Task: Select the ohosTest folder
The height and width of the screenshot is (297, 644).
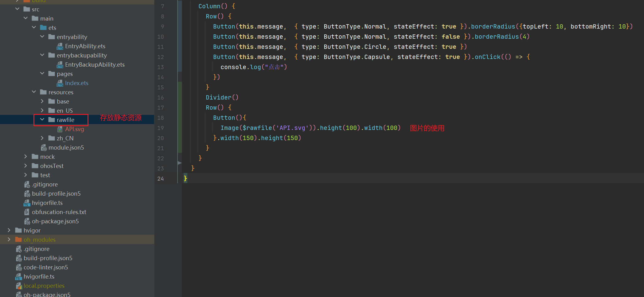Action: [52, 166]
